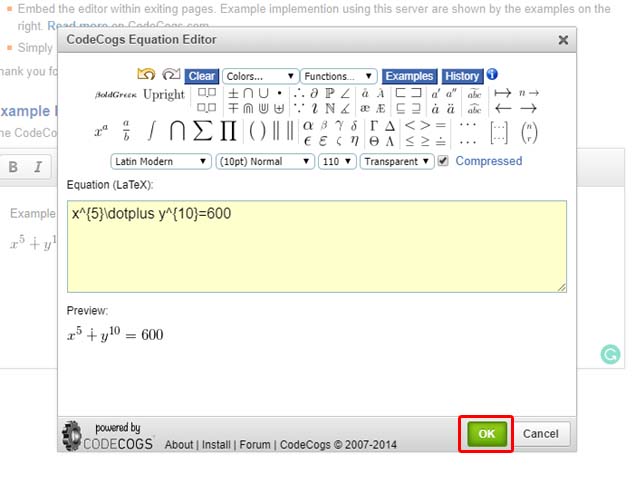Insert blackboard bold N symbol

point(330,109)
